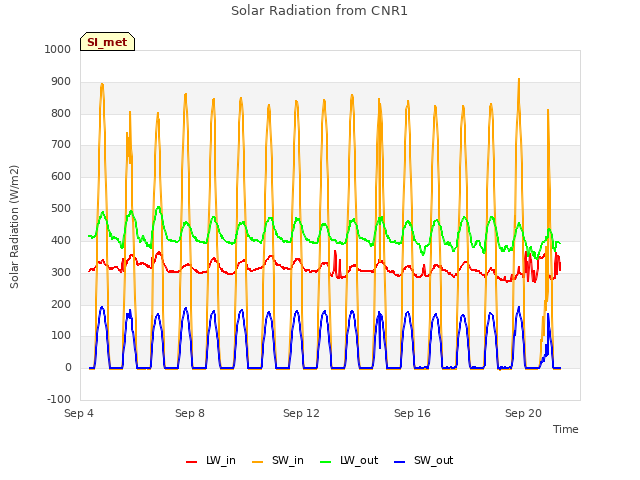This screenshot has height=480, width=640.
Task: Click the 200 y-axis tick label
Action: click(x=61, y=304)
